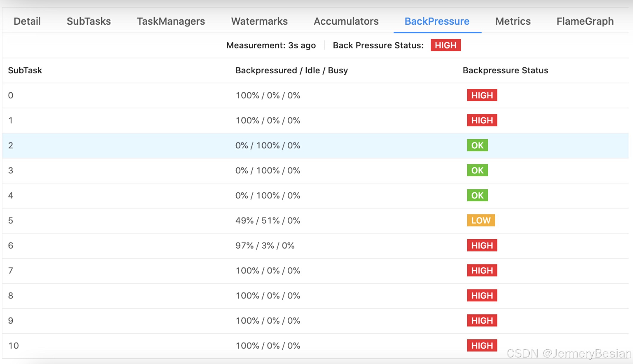This screenshot has height=364, width=633.
Task: Select subtask 4 row number
Action: [x=11, y=195]
